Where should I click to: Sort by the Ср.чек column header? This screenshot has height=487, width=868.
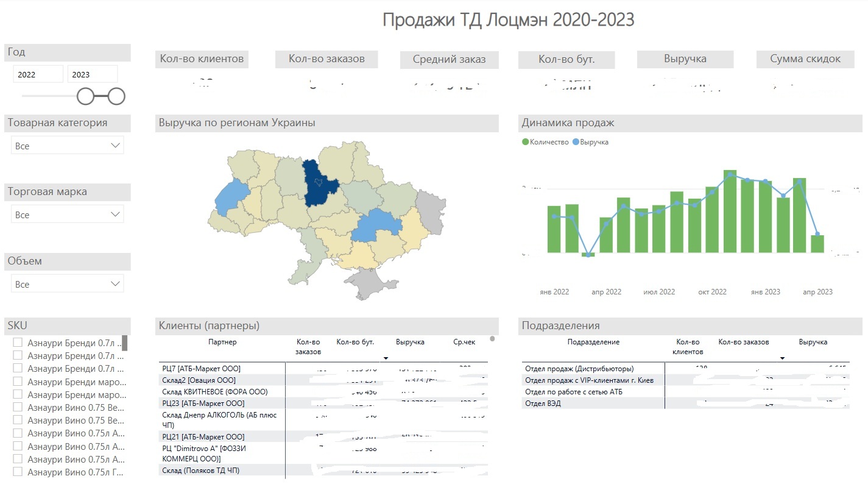click(464, 342)
